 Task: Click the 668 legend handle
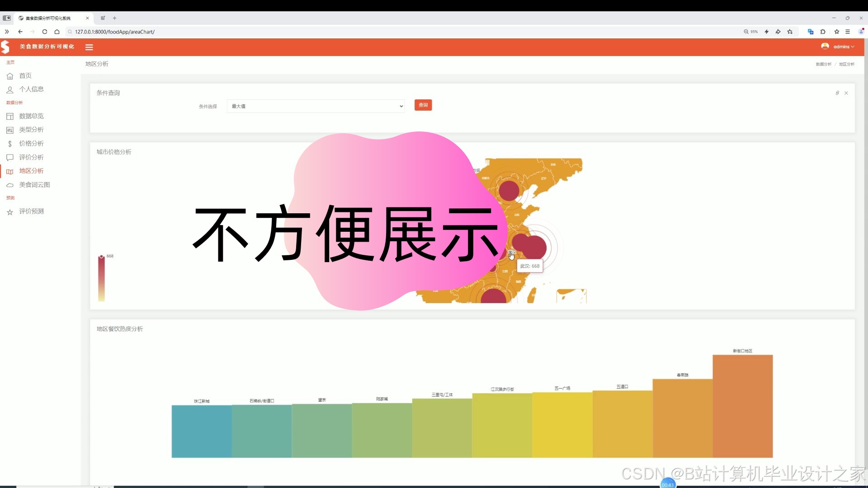[x=102, y=257]
